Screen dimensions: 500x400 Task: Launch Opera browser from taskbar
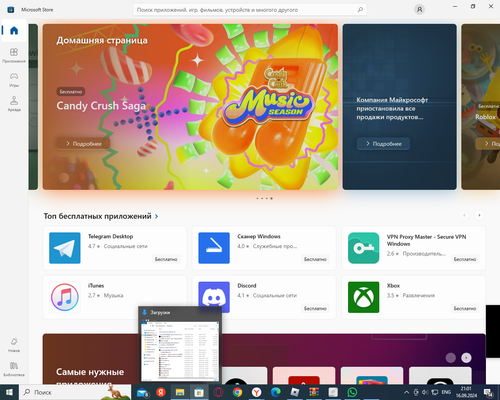pyautogui.click(x=218, y=392)
